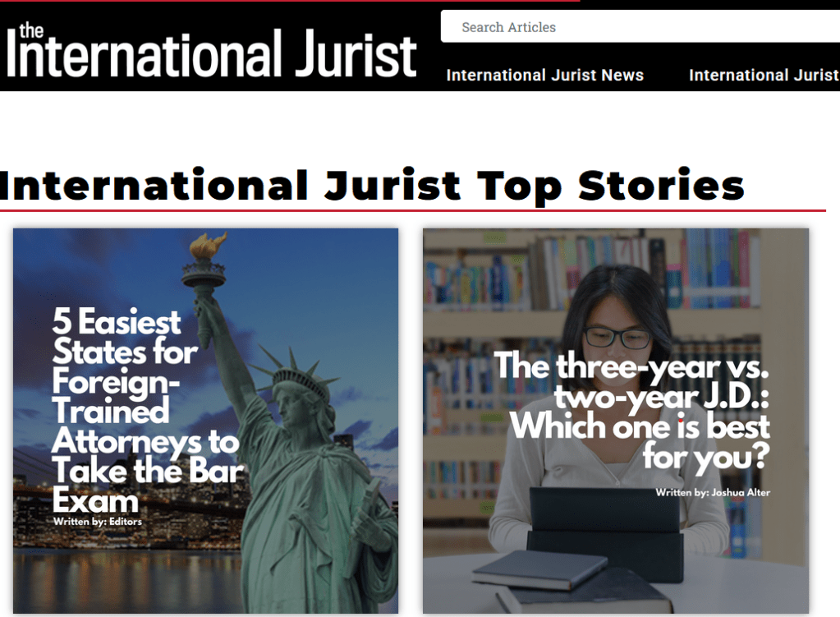The width and height of the screenshot is (840, 617).
Task: Click the red underline below Top Stories
Action: point(411,210)
